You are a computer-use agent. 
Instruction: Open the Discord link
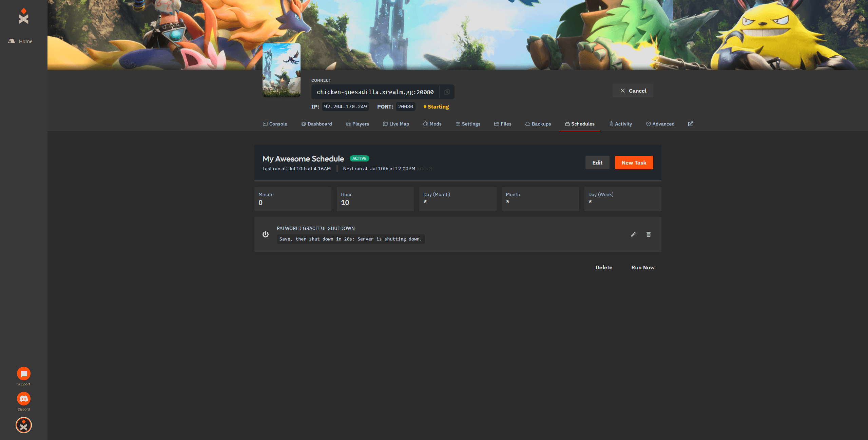24,399
